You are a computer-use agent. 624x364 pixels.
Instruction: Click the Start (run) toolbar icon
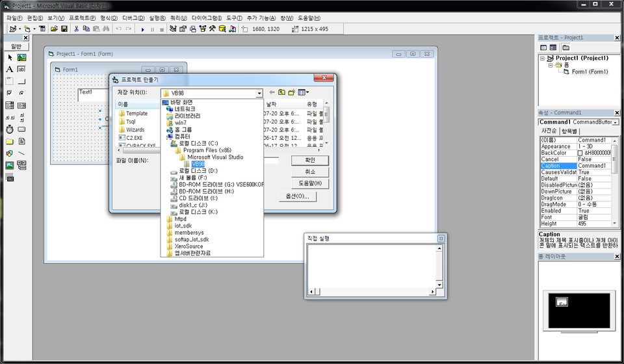tap(142, 29)
